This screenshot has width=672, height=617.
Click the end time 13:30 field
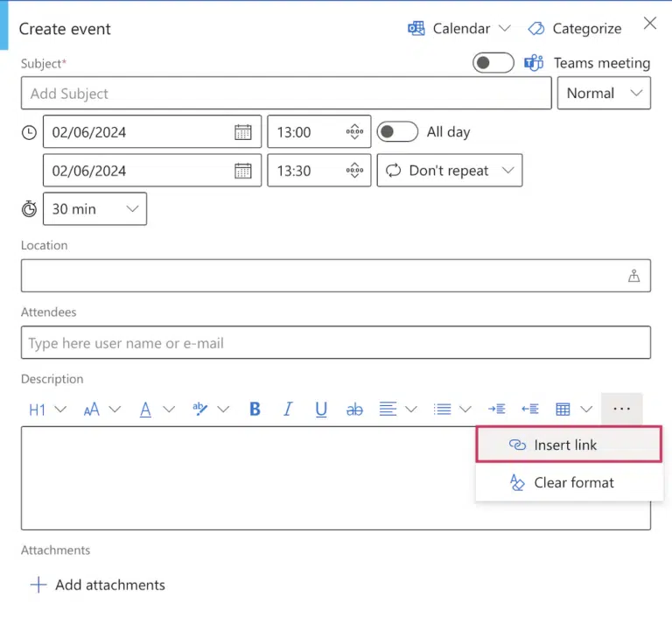[x=318, y=170]
